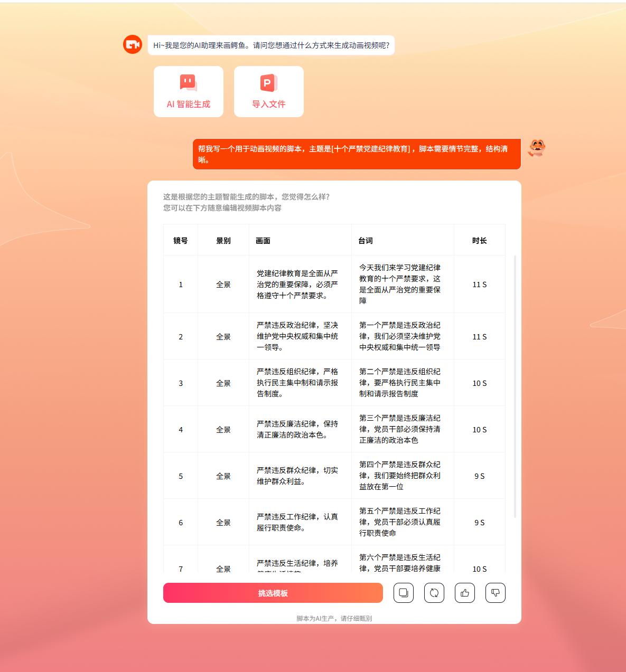
Task: Select the 导入文件 option
Action: [x=268, y=91]
